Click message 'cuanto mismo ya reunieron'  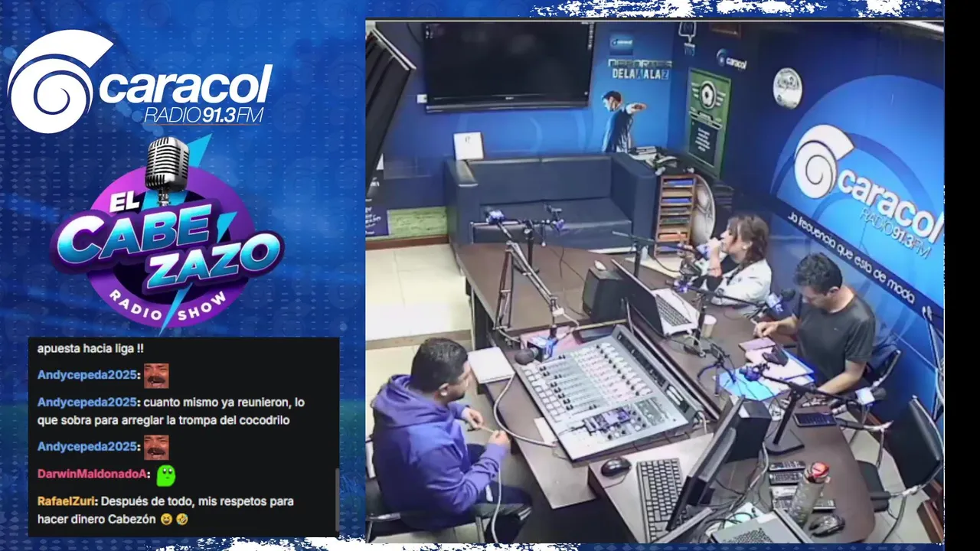tap(171, 411)
